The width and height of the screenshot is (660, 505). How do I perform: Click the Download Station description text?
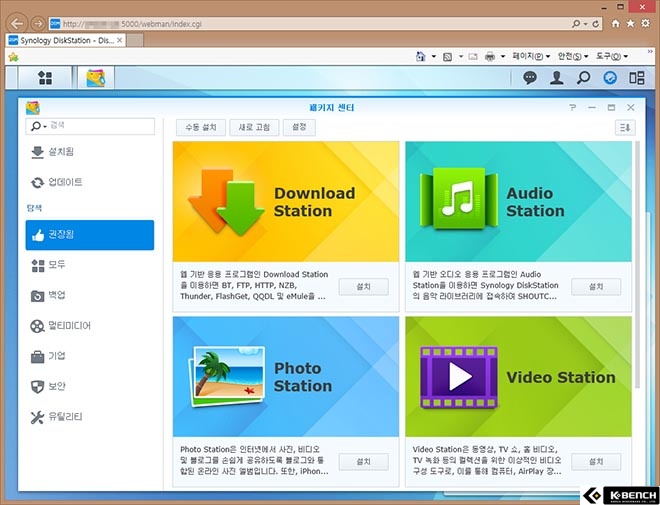254,285
